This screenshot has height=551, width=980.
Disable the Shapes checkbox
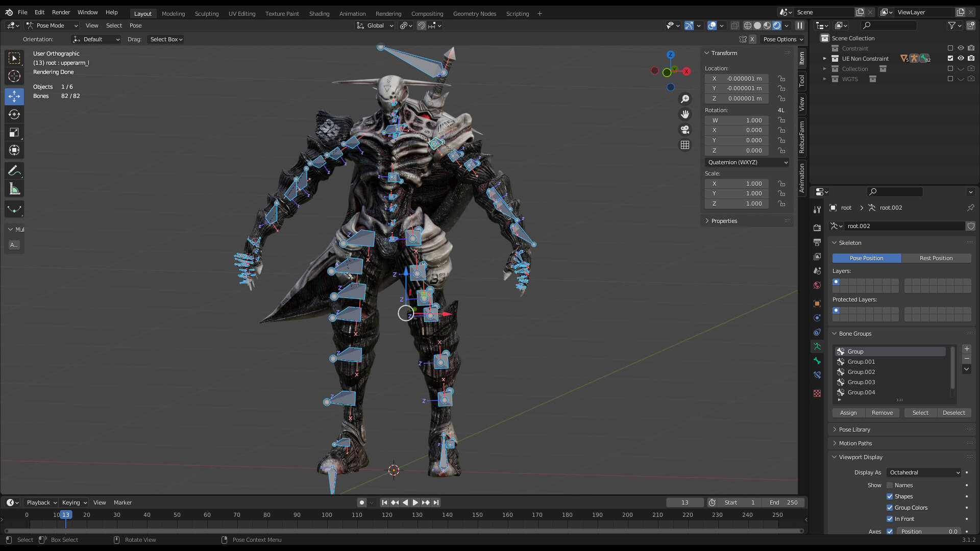coord(890,496)
